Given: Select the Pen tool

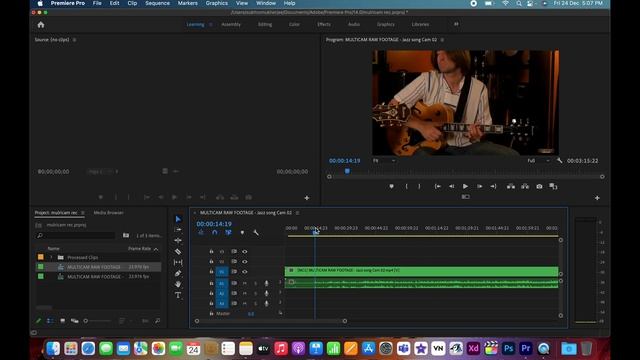Looking at the screenshot, I should pos(178,273).
